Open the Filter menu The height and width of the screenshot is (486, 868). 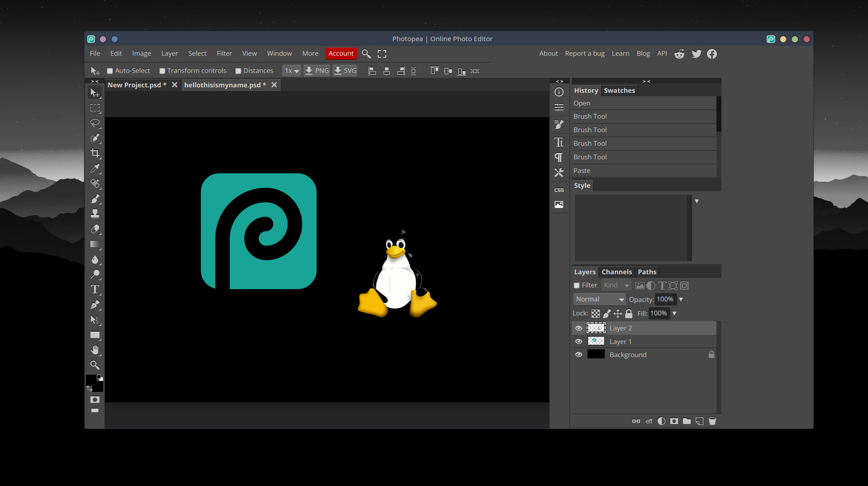224,53
